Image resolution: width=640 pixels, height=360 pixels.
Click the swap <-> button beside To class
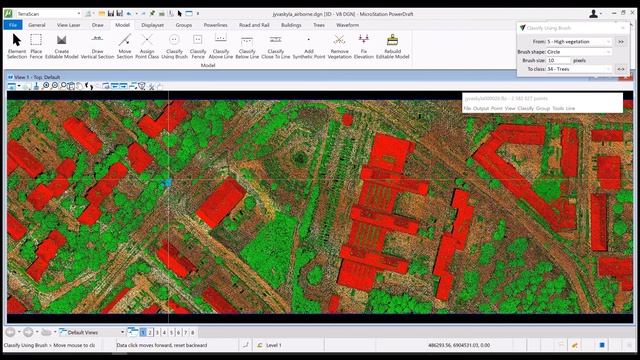click(x=621, y=69)
